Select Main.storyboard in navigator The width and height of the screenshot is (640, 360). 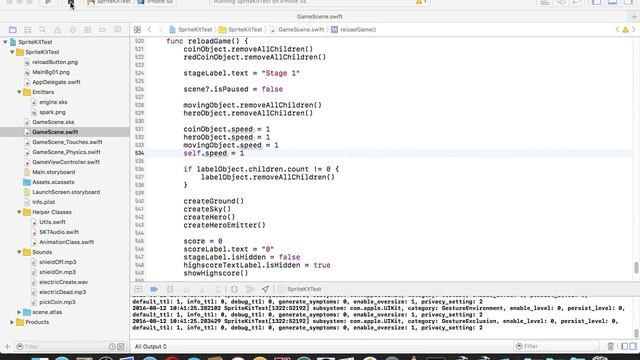tap(53, 172)
